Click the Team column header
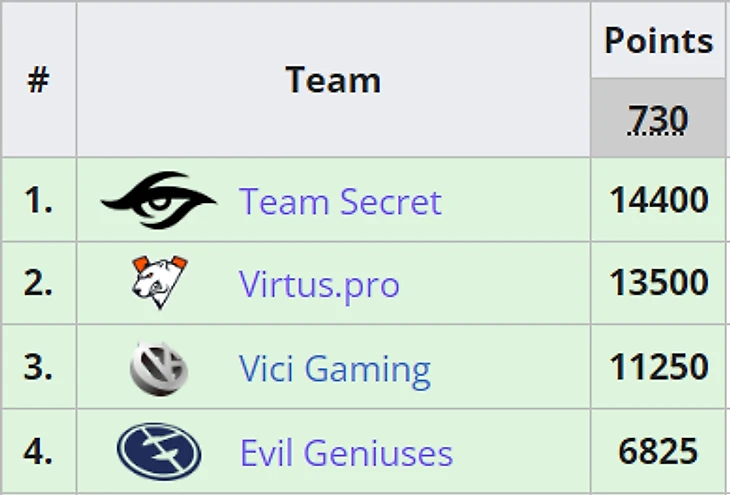The image size is (730, 495). [333, 79]
